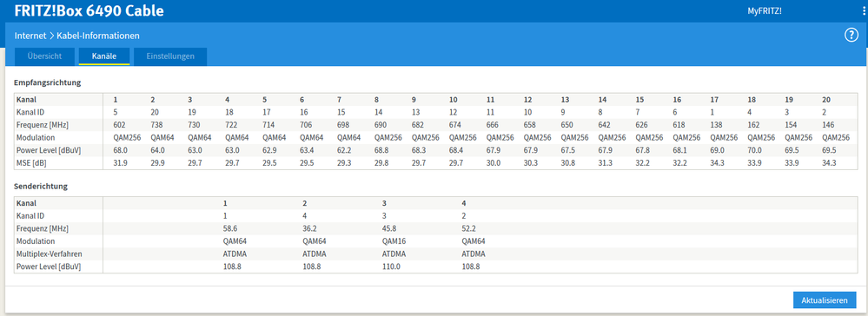Screen dimensions: 868x316
Task: Select the 650 MHz frequency cell
Action: (567, 124)
